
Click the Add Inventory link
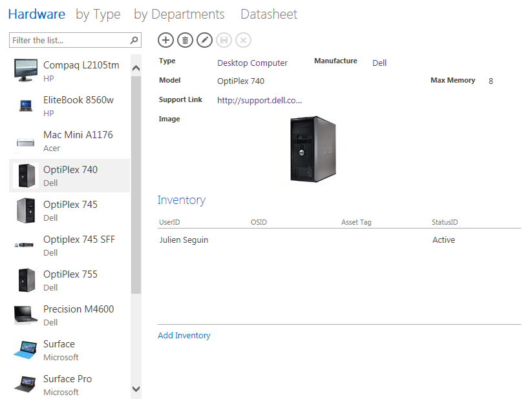tap(184, 335)
